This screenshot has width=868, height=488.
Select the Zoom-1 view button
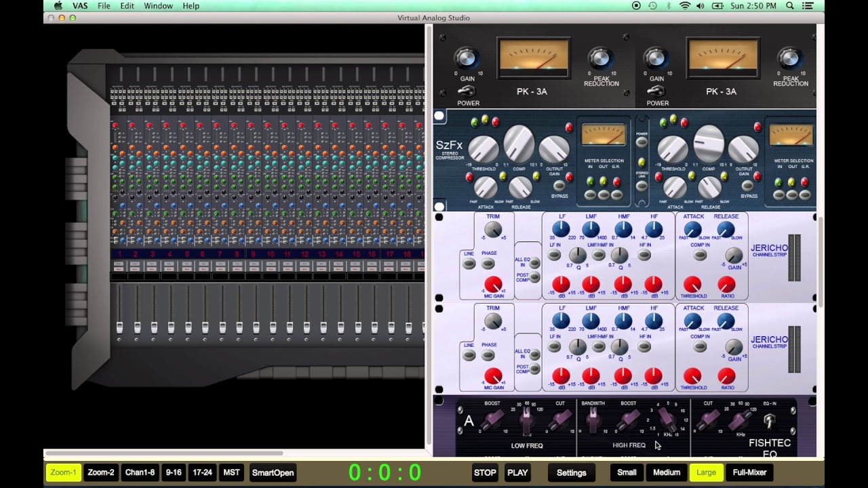point(63,472)
